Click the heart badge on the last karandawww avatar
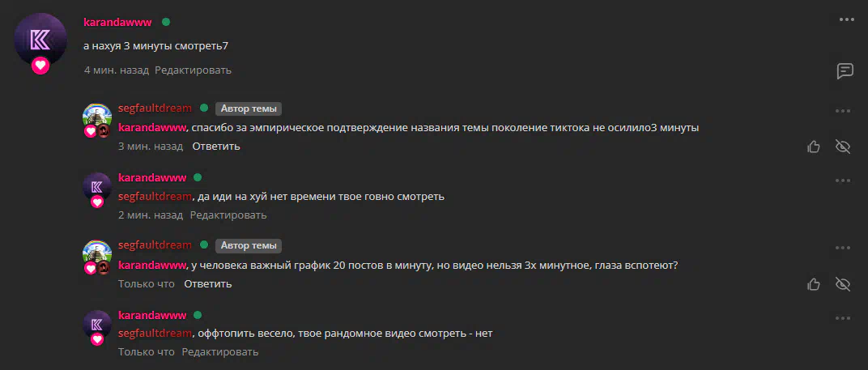 (x=97, y=339)
